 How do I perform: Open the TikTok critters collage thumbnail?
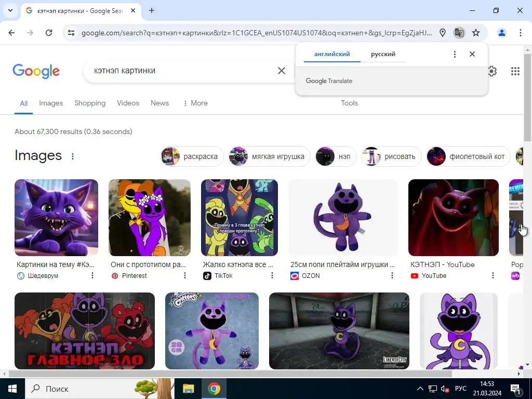tap(240, 218)
